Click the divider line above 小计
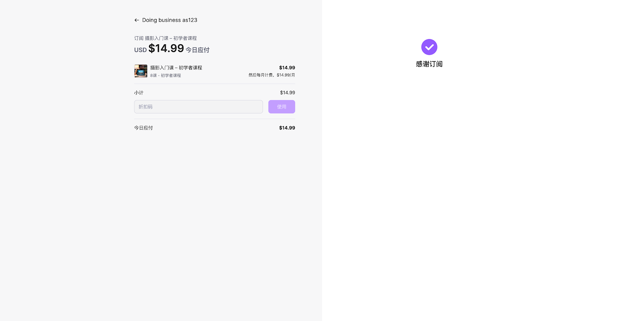 (215, 84)
